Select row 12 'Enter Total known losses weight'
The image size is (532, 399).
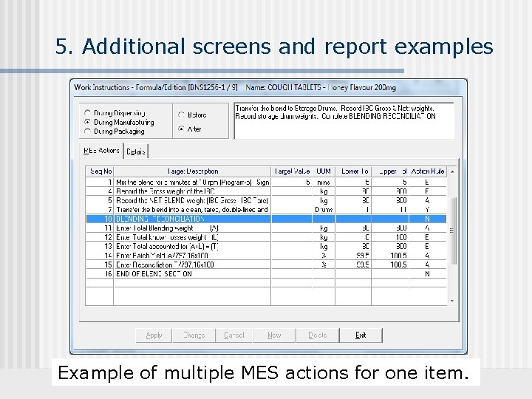(x=266, y=237)
